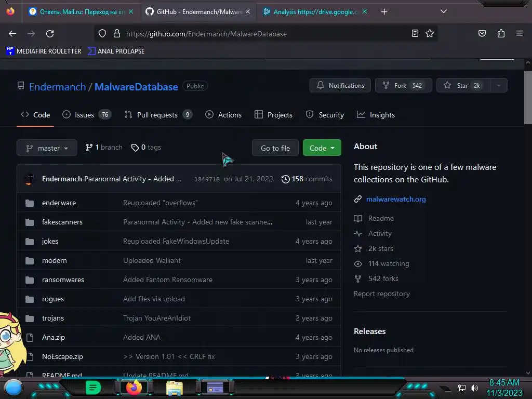532x399 pixels.
Task: Open the Endermanch owner profile link
Action: coord(57,87)
